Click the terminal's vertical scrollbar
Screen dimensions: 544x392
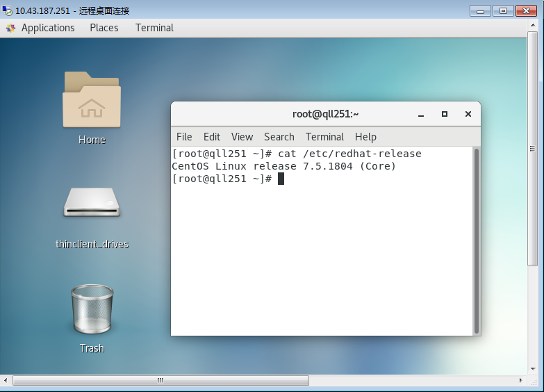point(477,241)
